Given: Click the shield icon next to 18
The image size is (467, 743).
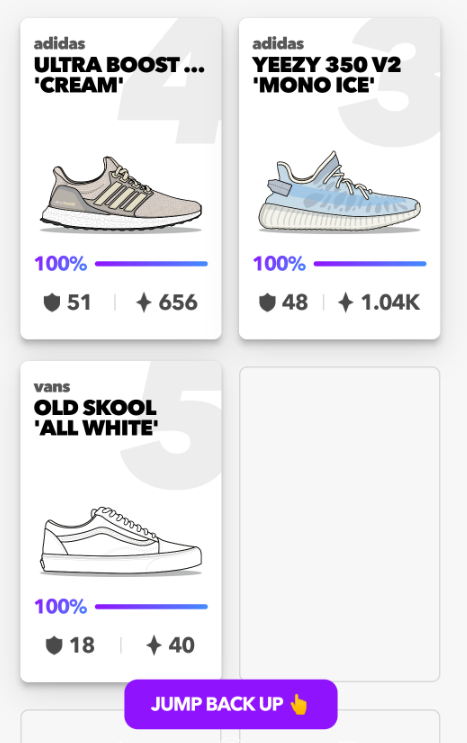Looking at the screenshot, I should pyautogui.click(x=54, y=645).
